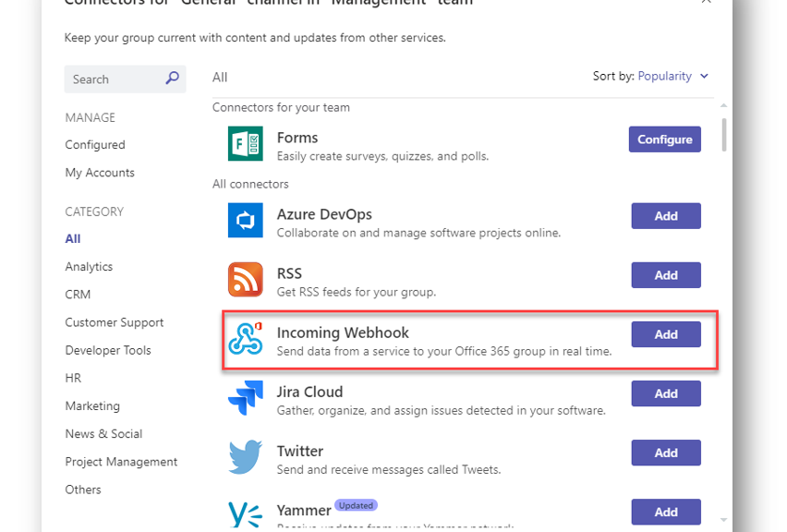Click the Forms title text

click(297, 138)
